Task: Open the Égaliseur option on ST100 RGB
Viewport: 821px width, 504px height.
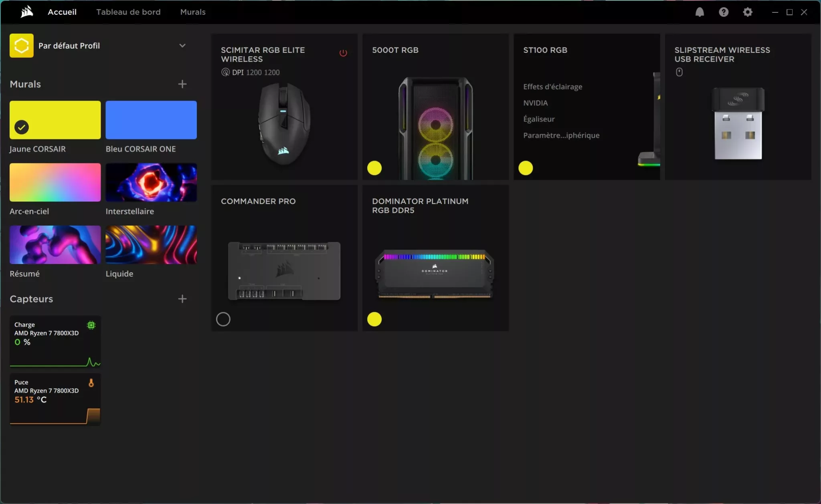Action: click(539, 119)
